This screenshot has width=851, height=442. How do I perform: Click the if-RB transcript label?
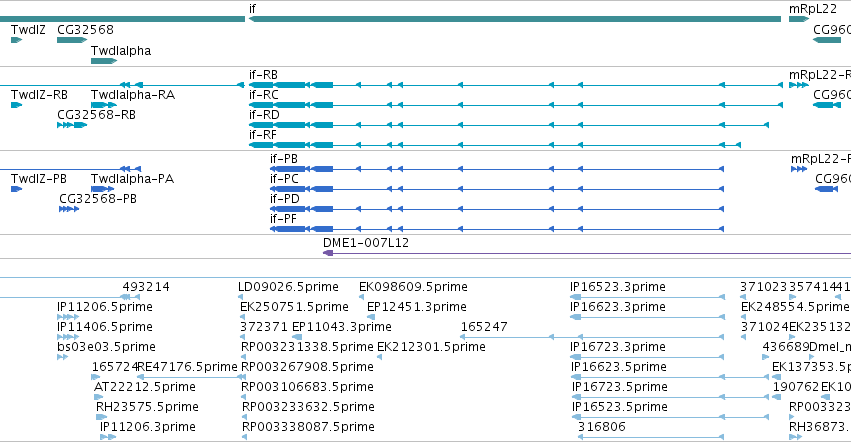tap(263, 75)
